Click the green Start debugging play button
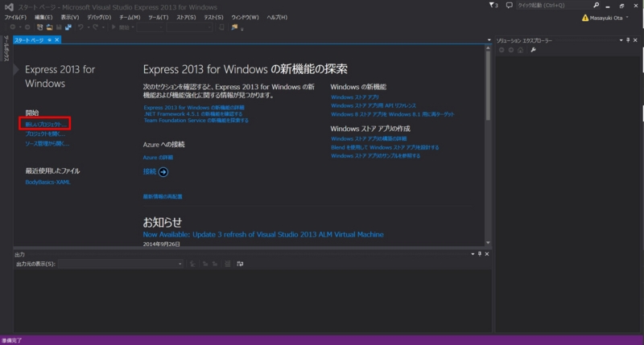The image size is (644, 345). 114,27
